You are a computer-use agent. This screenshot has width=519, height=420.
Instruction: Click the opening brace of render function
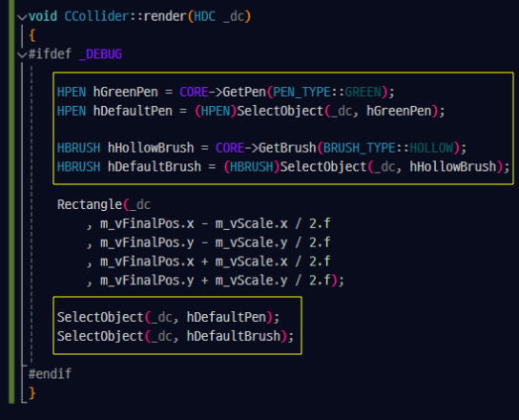tap(32, 35)
